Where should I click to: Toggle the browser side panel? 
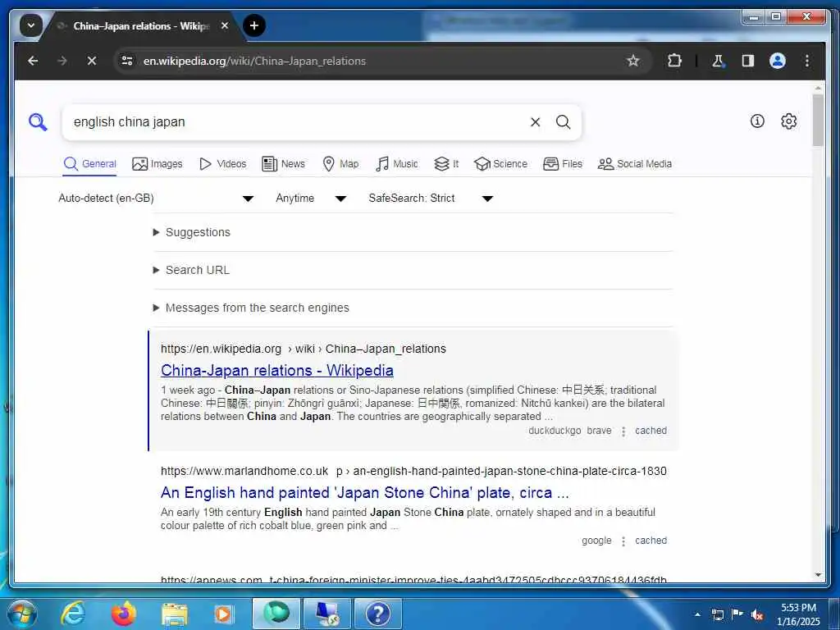pyautogui.click(x=748, y=61)
